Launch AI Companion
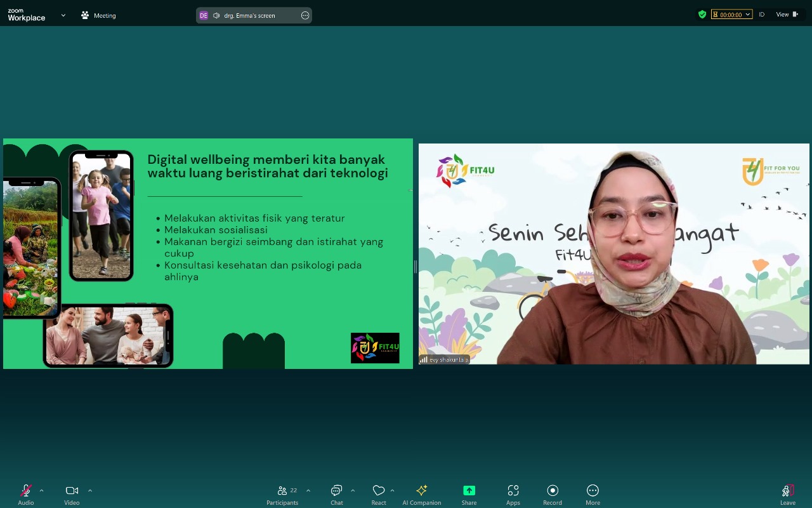The image size is (812, 508). (x=421, y=491)
